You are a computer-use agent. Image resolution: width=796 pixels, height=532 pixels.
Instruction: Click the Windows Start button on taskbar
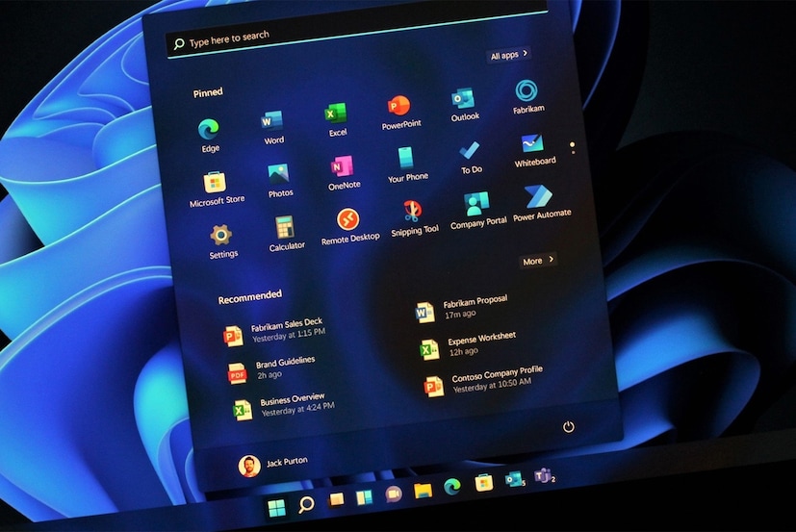click(x=276, y=506)
